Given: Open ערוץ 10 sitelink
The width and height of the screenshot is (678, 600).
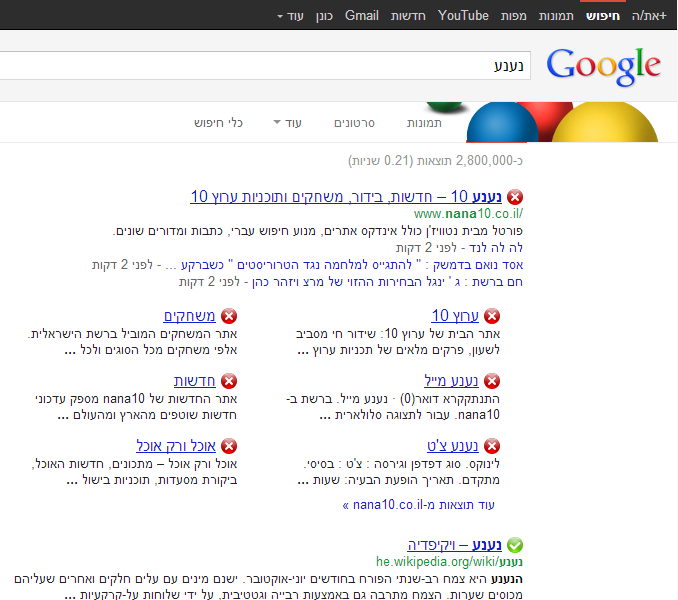Looking at the screenshot, I should 455,316.
